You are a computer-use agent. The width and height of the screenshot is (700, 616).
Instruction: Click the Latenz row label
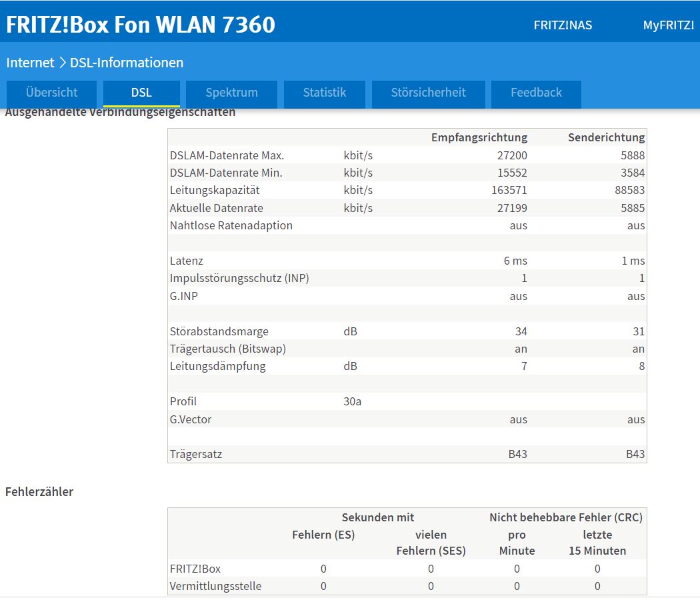pos(186,261)
